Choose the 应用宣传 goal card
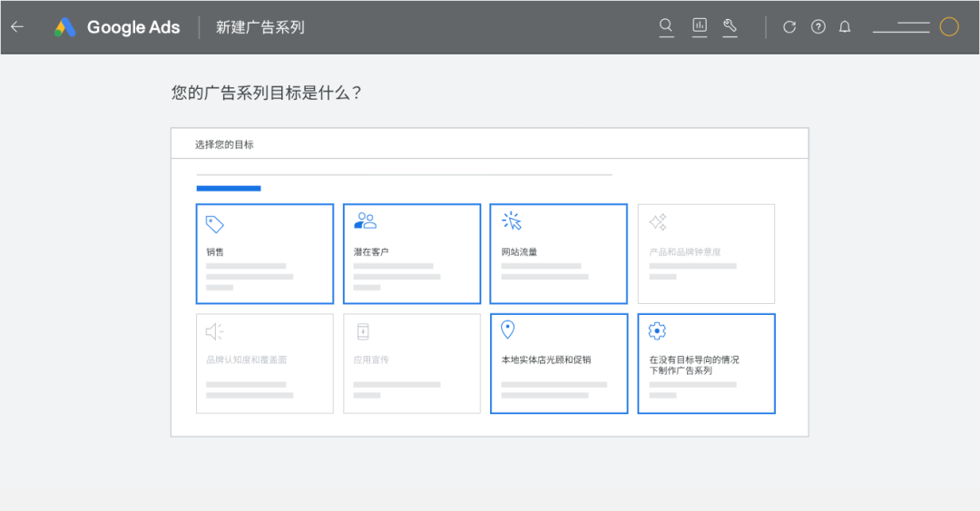This screenshot has height=511, width=980. [x=412, y=363]
